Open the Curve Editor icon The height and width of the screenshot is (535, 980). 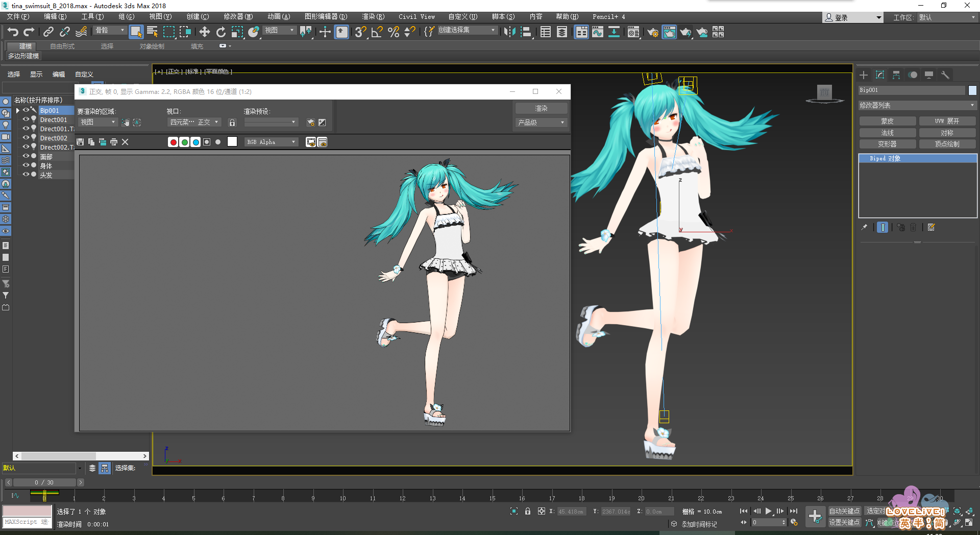pos(598,32)
